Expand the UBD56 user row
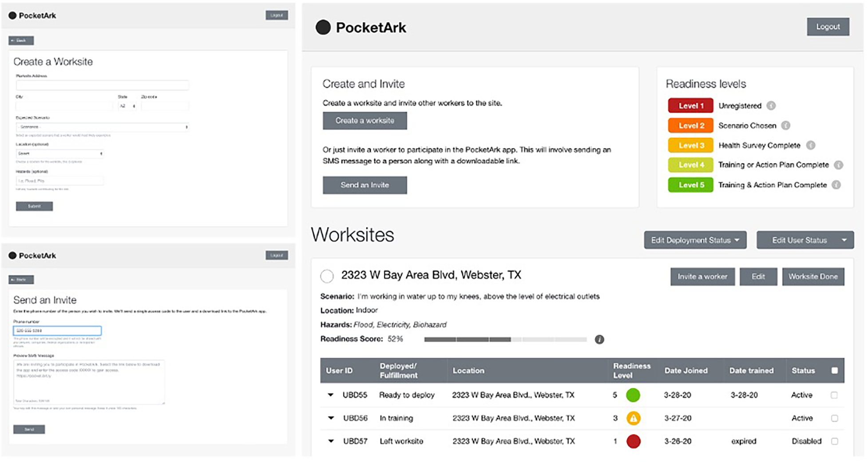The height and width of the screenshot is (464, 868). 331,418
